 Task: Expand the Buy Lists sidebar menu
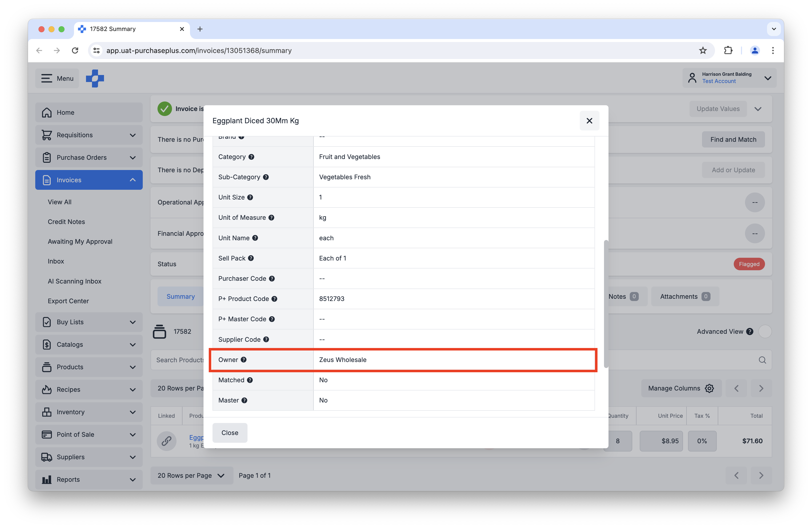click(x=89, y=322)
